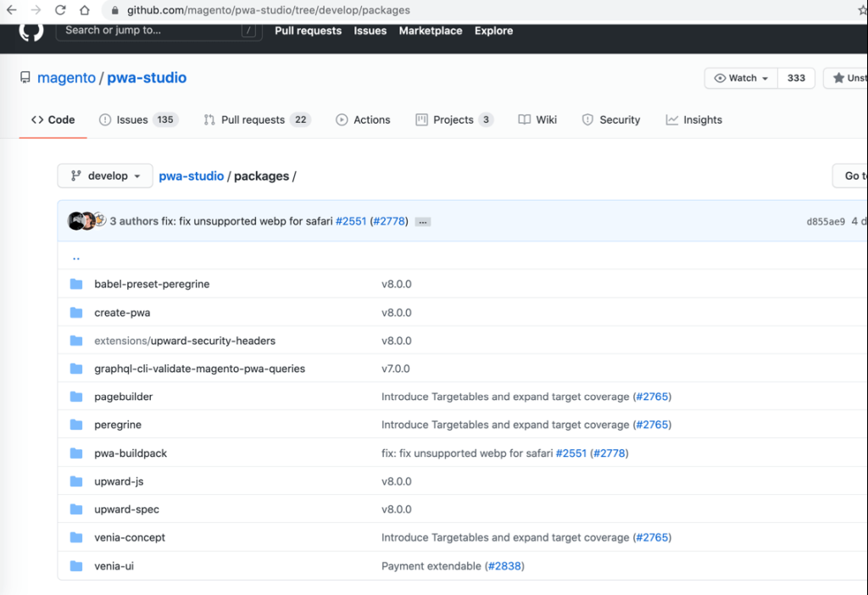Switch to the Insights tab
This screenshot has width=868, height=595.
pyautogui.click(x=694, y=120)
